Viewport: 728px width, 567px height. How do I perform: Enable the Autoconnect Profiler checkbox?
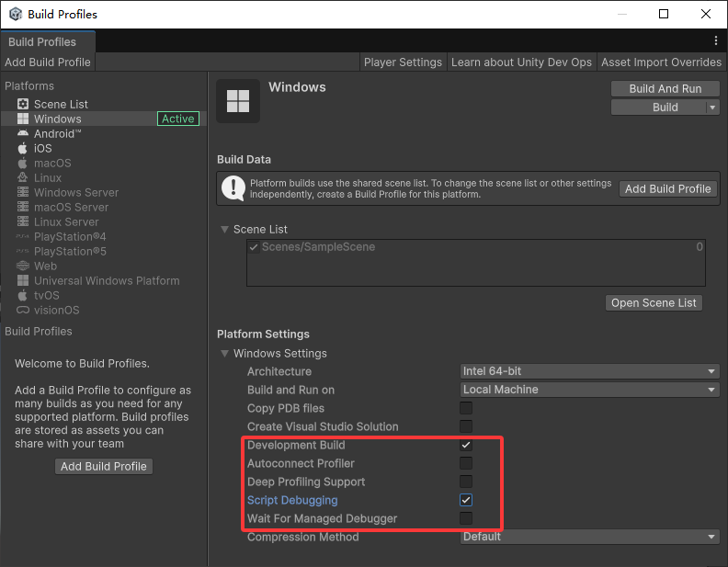(x=466, y=463)
